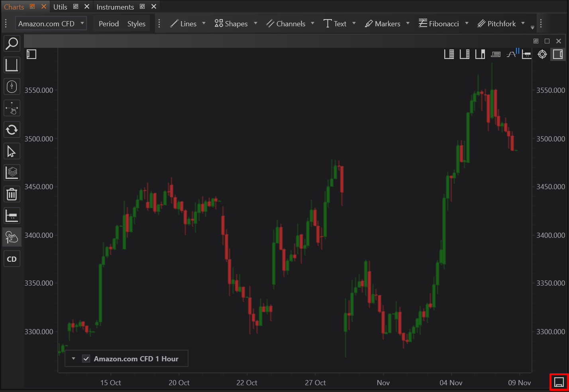This screenshot has width=569, height=392.
Task: Click the mouse scroll mode icon
Action: tap(12, 86)
